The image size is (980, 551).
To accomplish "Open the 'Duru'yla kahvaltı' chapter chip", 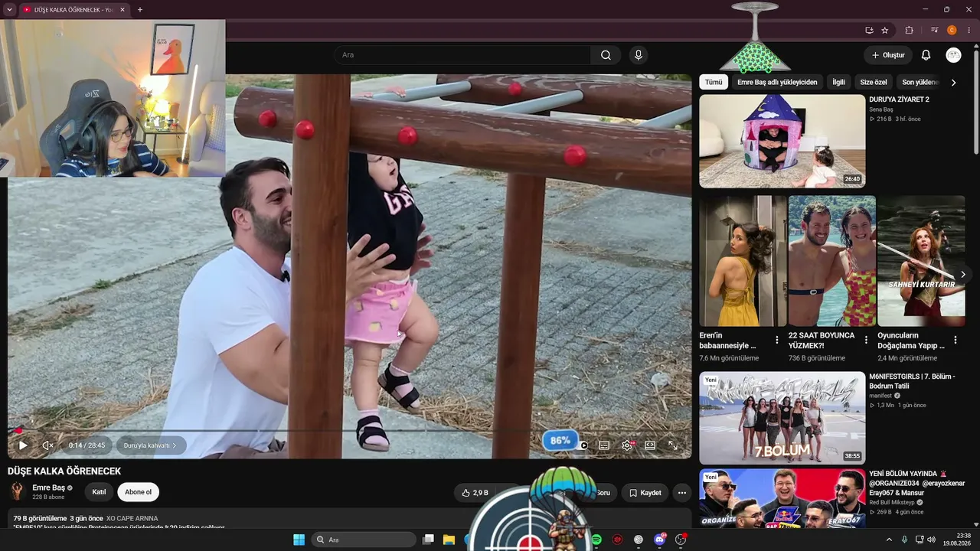I will (x=150, y=445).
